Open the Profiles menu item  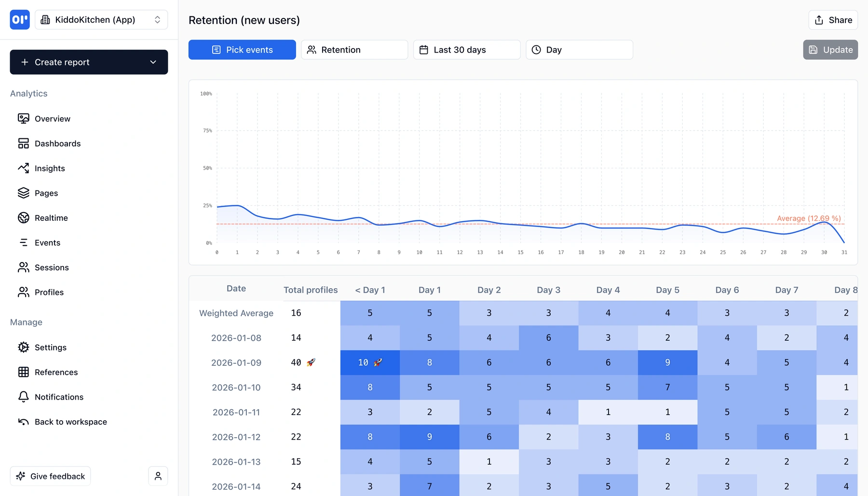[x=49, y=292]
